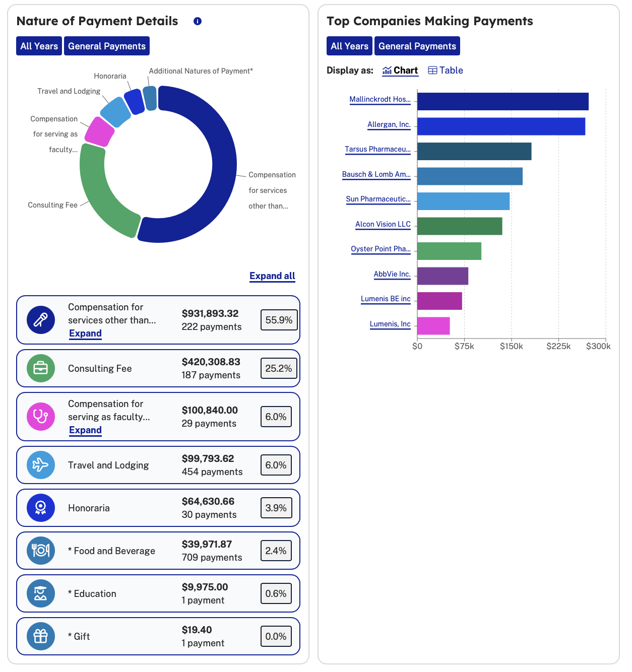
Task: Click the $19.40 Gift amount
Action: (x=197, y=630)
